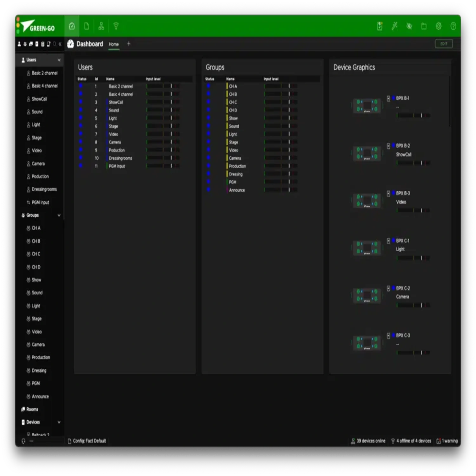Screen dimensions: 476x476
Task: Click the wireless antenna icon in top bar
Action: click(116, 26)
